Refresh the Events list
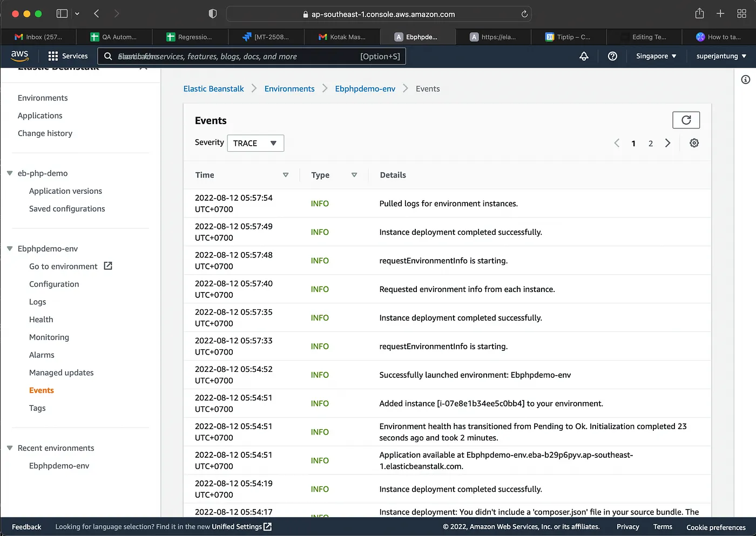Screen dimensions: 756x536 click(686, 120)
